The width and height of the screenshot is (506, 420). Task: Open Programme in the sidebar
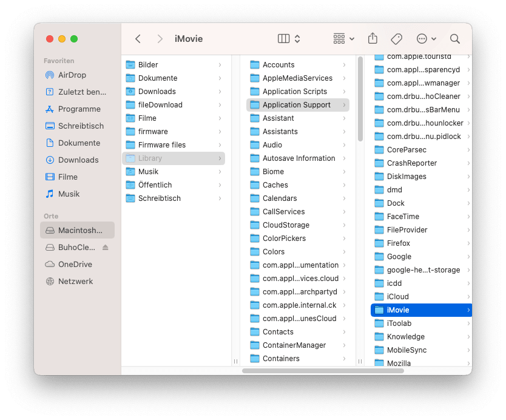pyautogui.click(x=77, y=109)
